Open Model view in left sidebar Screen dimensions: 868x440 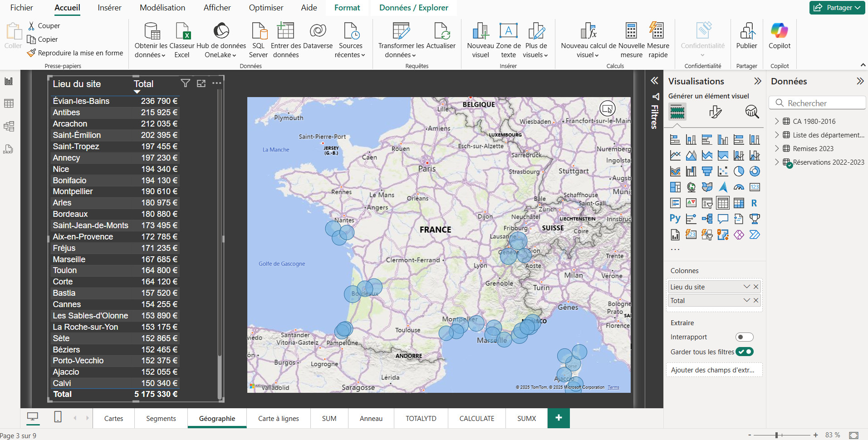point(9,126)
